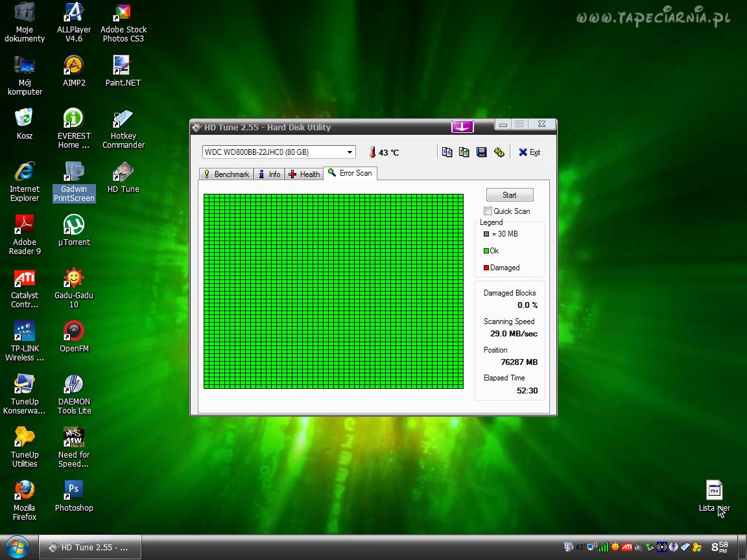Click the DAEMON Tools lightning tray icon

coord(672,547)
